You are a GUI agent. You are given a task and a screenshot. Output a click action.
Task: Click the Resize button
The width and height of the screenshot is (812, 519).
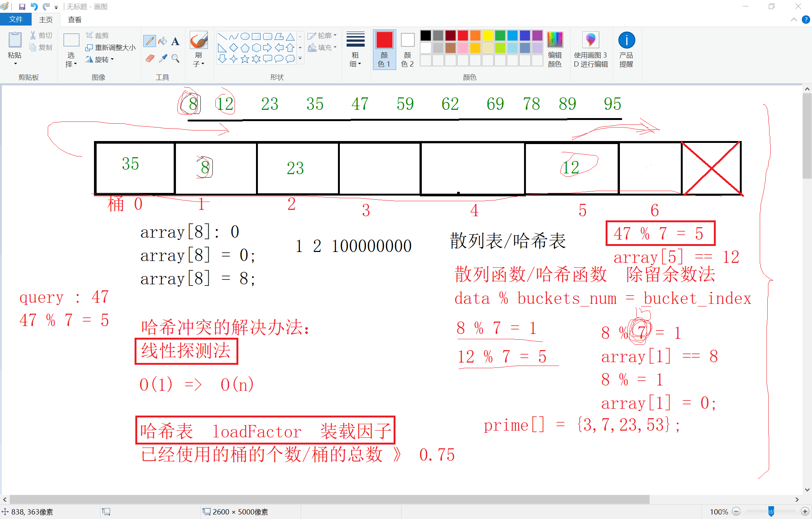[x=111, y=47]
